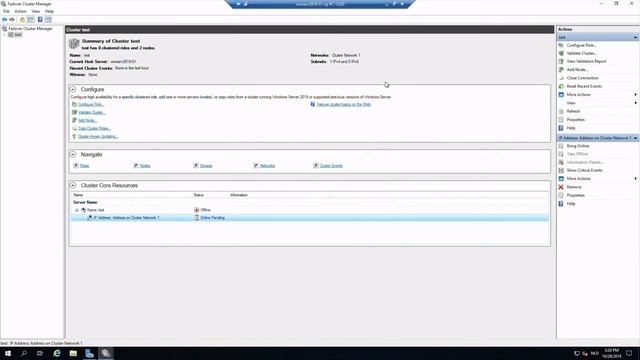Navigate to Networks via the Navigate link
Image resolution: width=640 pixels, height=360 pixels.
267,166
